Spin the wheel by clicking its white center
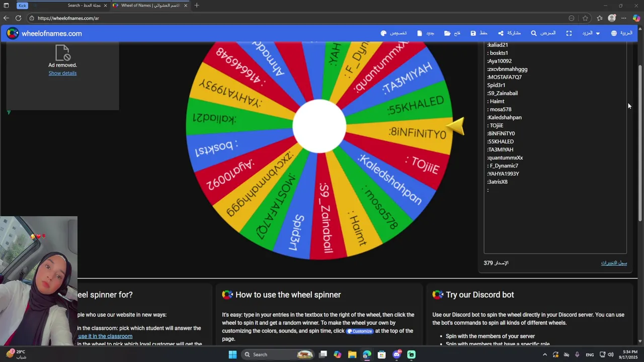 click(319, 126)
